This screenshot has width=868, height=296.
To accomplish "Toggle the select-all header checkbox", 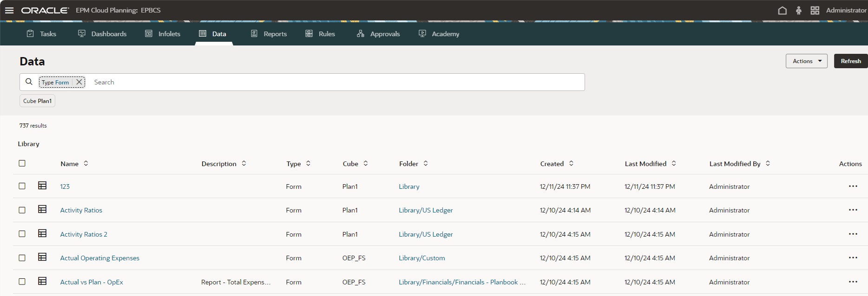I will (x=22, y=163).
